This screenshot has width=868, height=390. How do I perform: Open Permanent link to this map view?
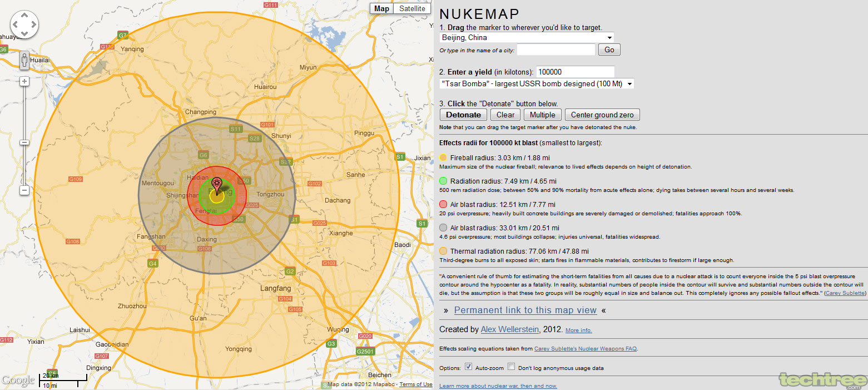525,310
